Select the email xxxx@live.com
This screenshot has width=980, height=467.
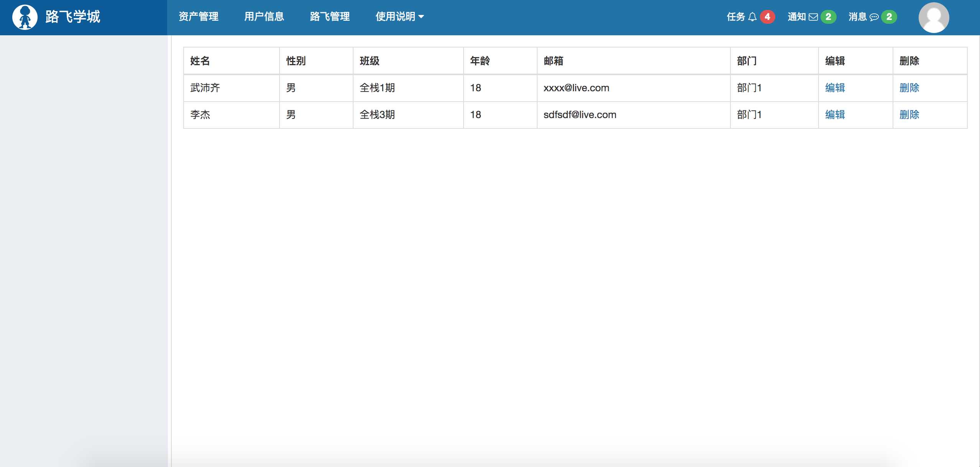pos(576,88)
